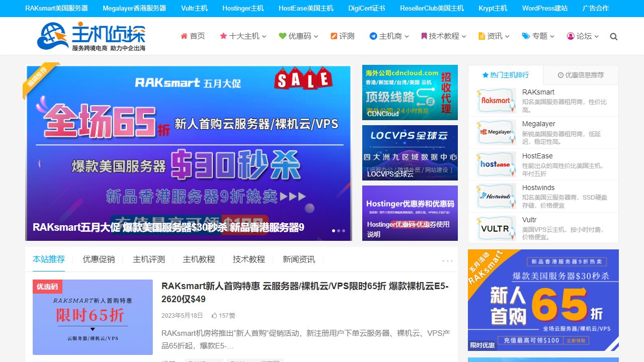
Task: Click the third carousel slide dot
Action: click(x=344, y=231)
